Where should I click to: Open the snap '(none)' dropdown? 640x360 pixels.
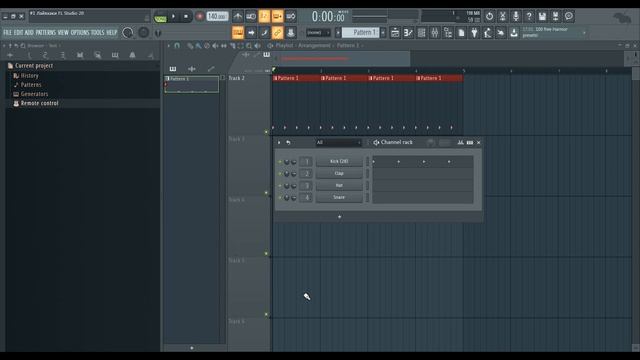point(318,33)
